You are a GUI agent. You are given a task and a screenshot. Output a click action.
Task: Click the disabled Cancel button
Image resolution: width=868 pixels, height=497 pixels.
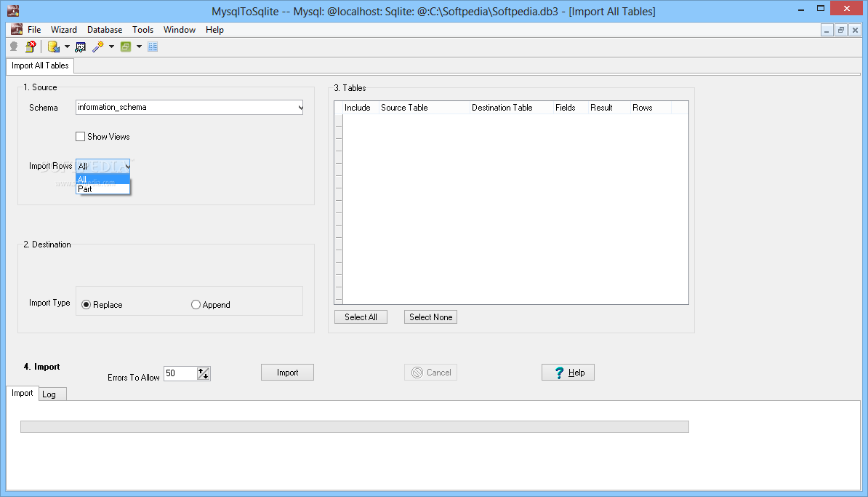(x=430, y=373)
